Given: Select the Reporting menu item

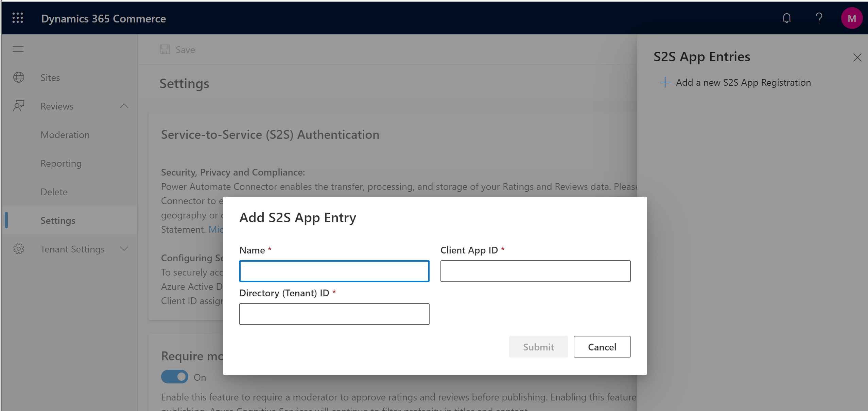Looking at the screenshot, I should pos(62,163).
